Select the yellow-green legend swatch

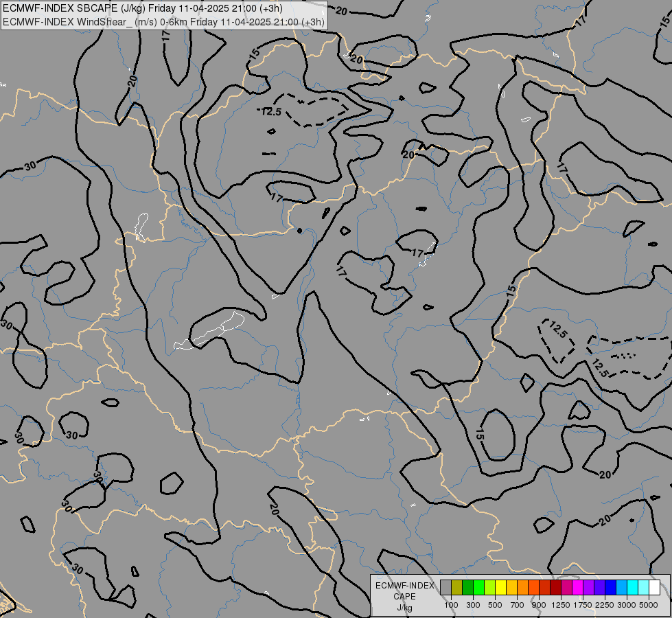tap(489, 587)
